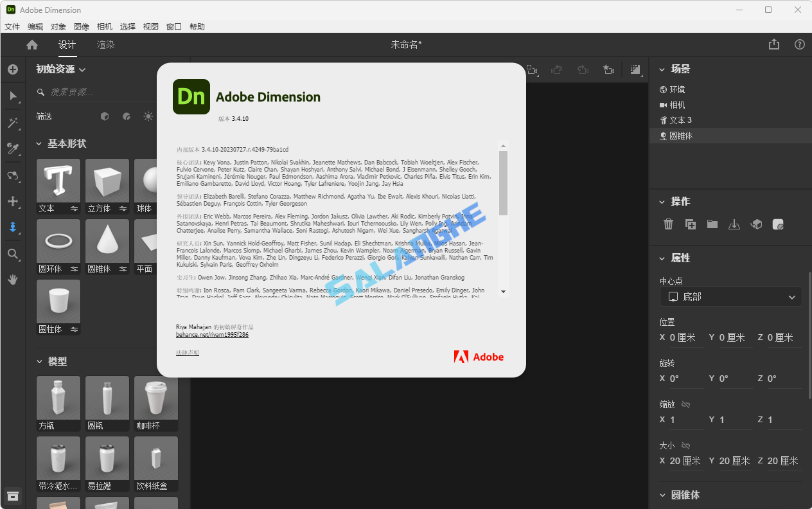Select the Magic Wand tool

tap(13, 123)
